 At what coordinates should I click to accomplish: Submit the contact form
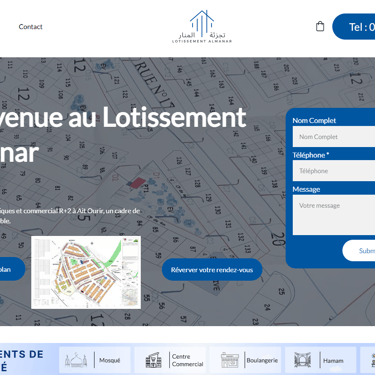pos(359,250)
